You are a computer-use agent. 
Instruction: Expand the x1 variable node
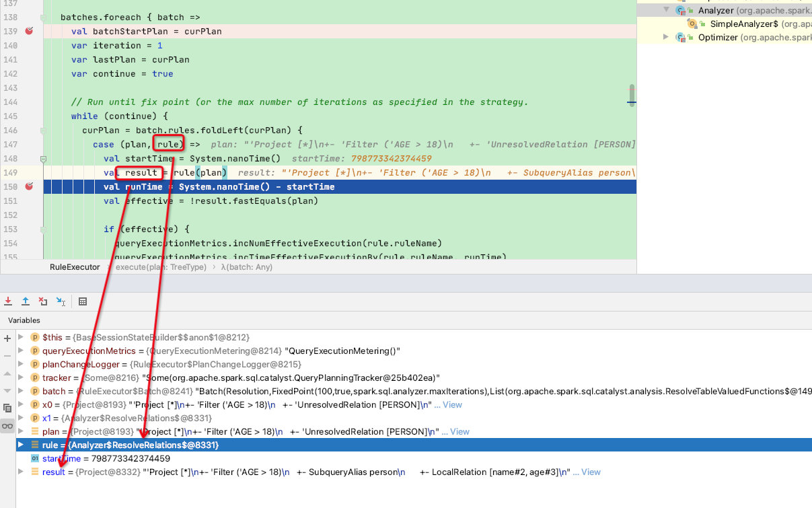click(x=21, y=418)
